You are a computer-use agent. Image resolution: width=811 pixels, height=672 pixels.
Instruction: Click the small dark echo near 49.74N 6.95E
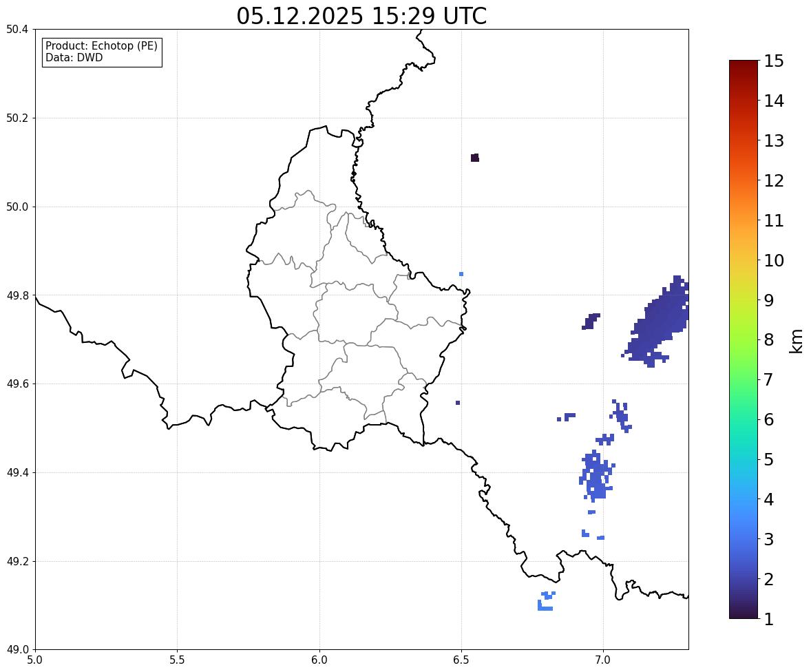pos(590,322)
